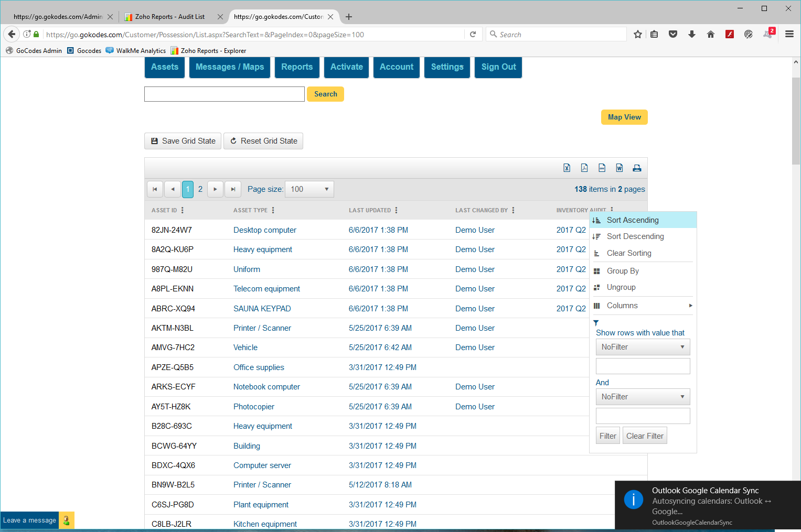The height and width of the screenshot is (532, 801).
Task: Open Last Changed By column options menu
Action: 514,210
